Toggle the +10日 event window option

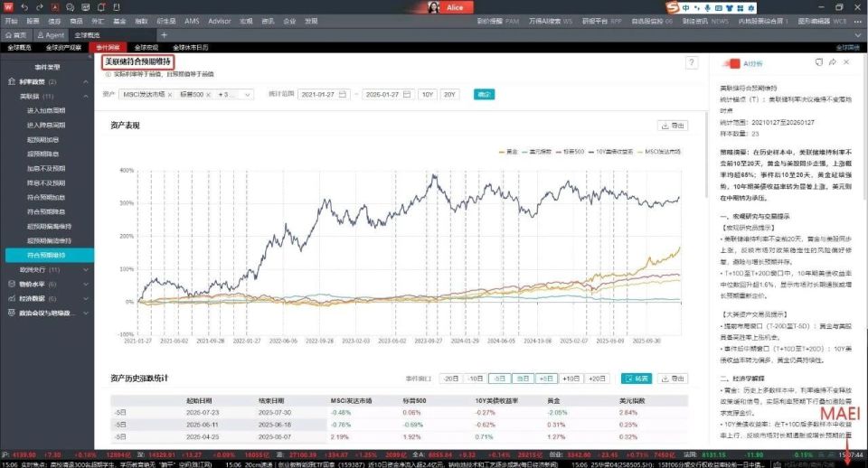coord(571,379)
